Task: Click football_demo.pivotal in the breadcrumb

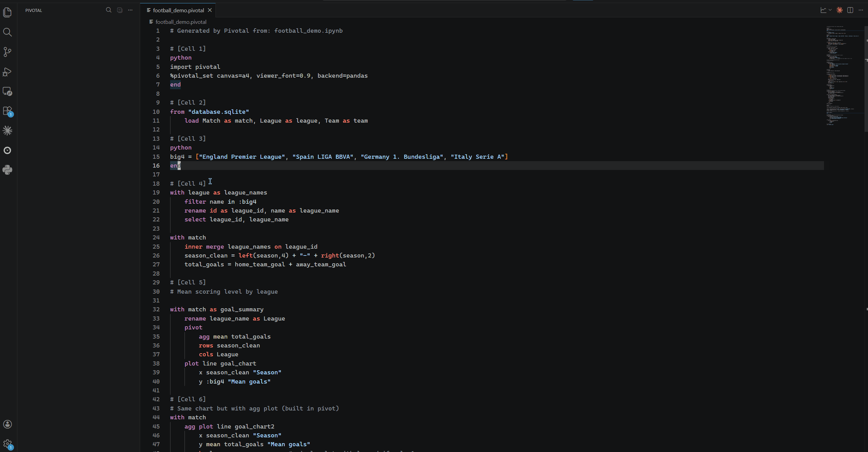Action: pyautogui.click(x=181, y=22)
